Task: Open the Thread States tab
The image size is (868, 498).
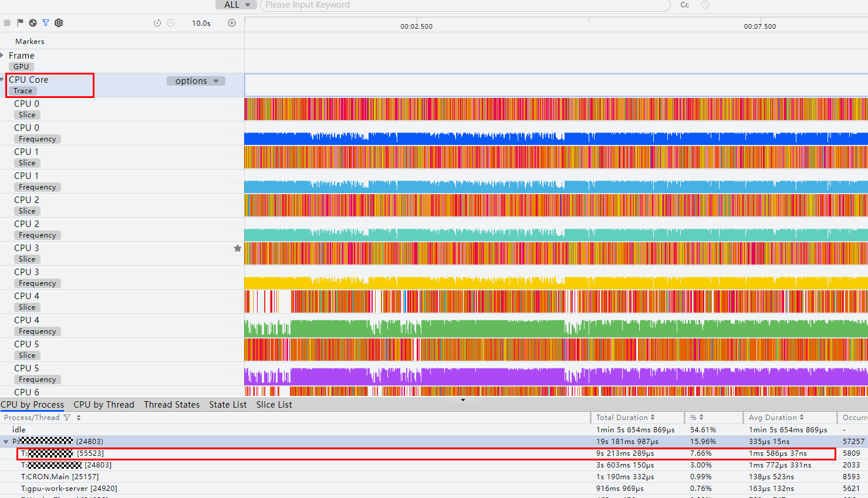Action: tap(172, 405)
